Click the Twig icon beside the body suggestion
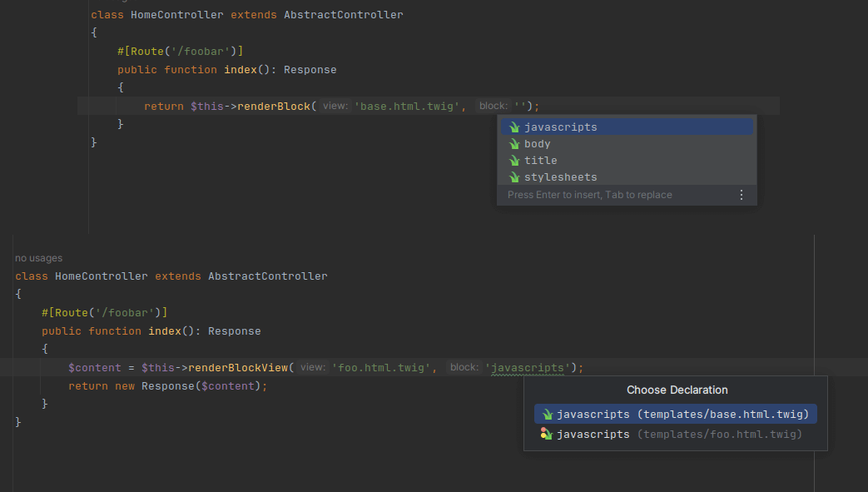This screenshot has height=492, width=868. (x=514, y=144)
